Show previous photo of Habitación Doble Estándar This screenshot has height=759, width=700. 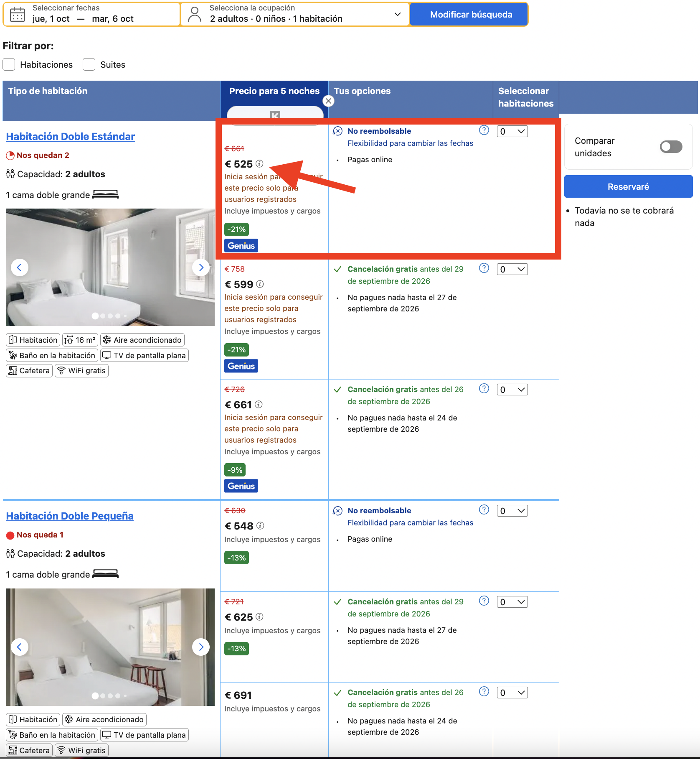tap(19, 267)
